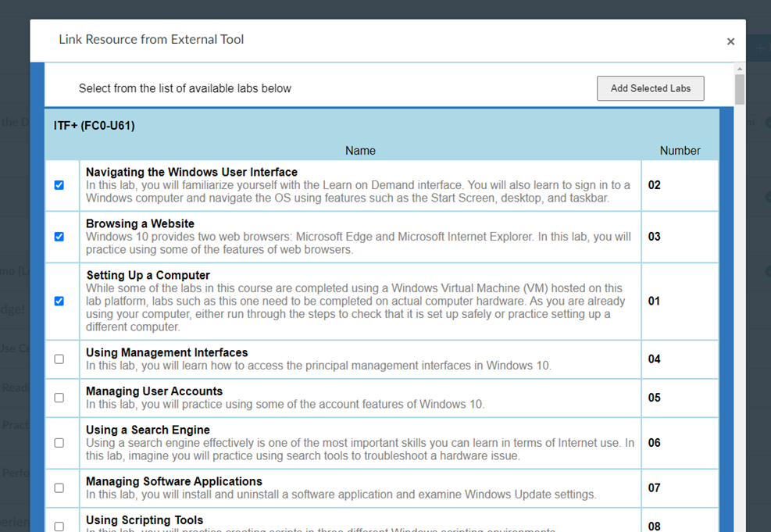This screenshot has height=532, width=771.
Task: Check the Managing Software Applications lab
Action: (59, 488)
